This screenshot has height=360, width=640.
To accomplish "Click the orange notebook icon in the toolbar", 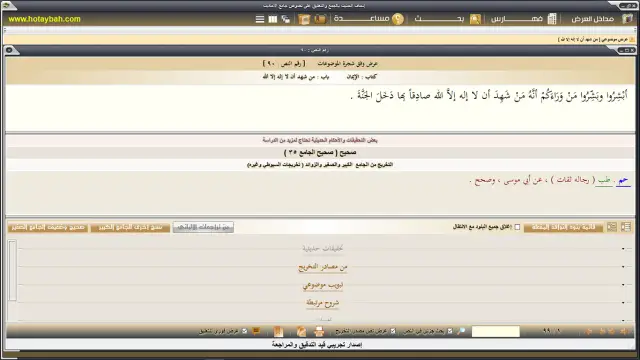I will click(304, 19).
